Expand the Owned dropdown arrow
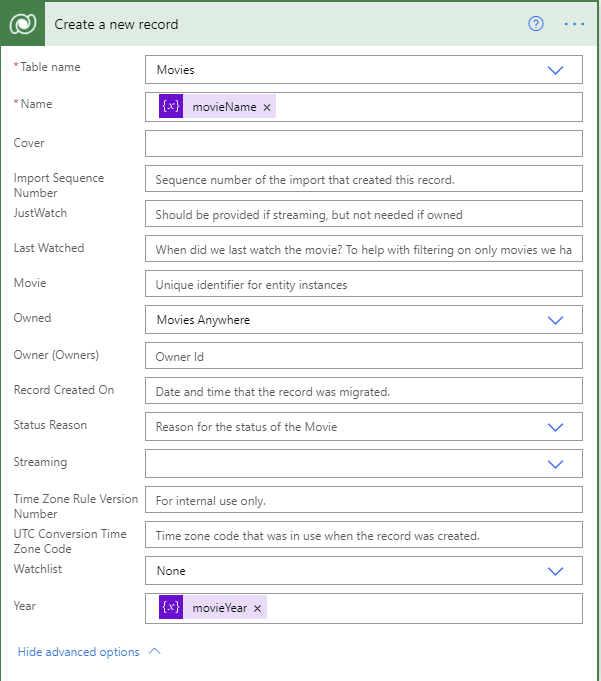This screenshot has width=601, height=681. (x=555, y=320)
